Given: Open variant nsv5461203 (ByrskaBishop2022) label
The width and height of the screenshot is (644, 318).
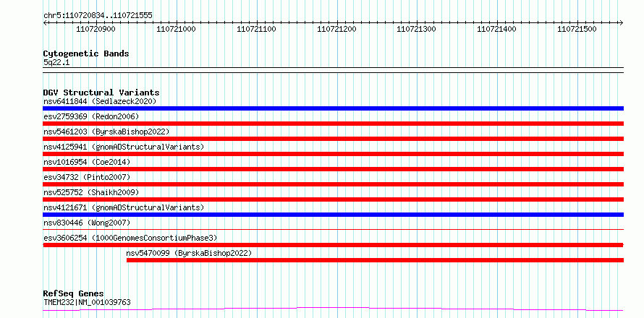Looking at the screenshot, I should pyautogui.click(x=106, y=132).
